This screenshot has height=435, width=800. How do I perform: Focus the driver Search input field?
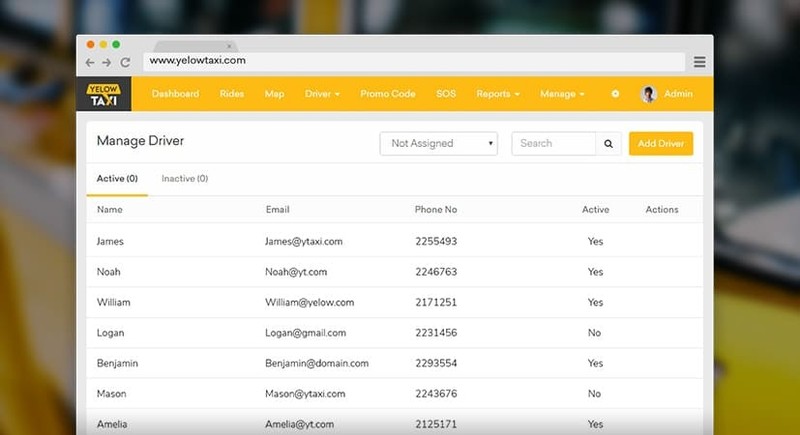553,144
